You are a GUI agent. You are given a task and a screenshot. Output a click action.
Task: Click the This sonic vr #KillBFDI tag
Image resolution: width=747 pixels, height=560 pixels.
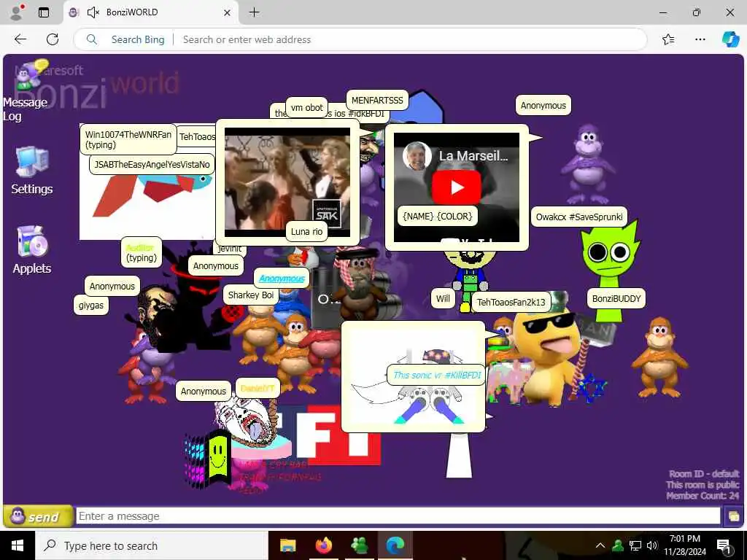pos(437,375)
